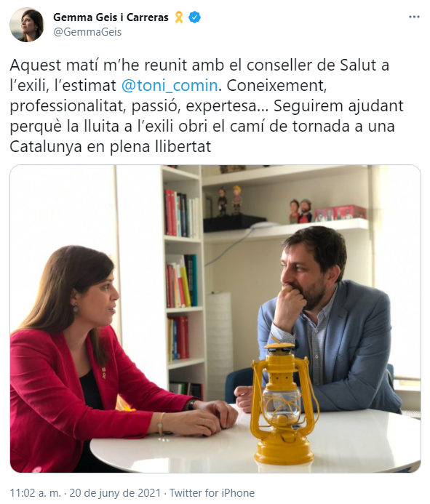Click the tweet text 'Catalunya en plena llibertat'
The width and height of the screenshot is (430, 504).
[111, 147]
